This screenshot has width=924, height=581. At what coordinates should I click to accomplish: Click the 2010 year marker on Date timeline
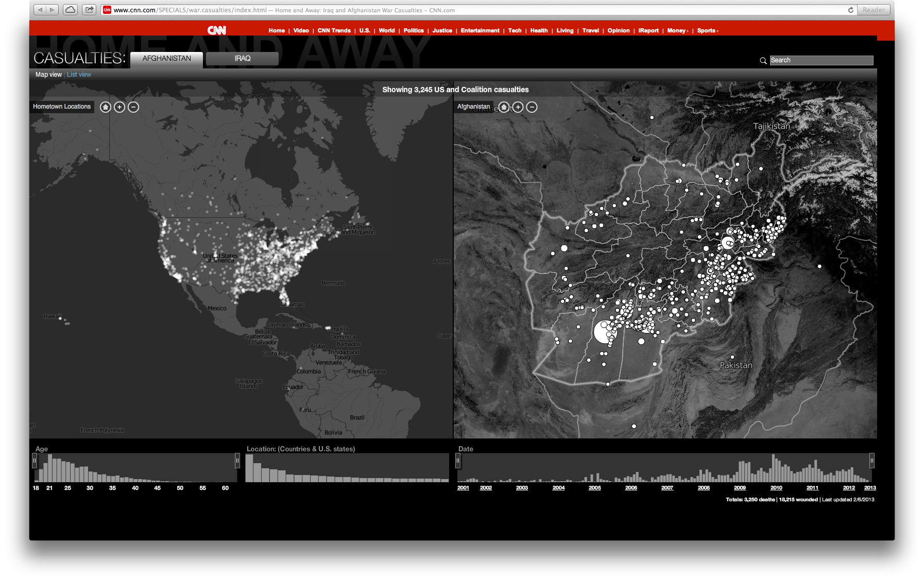[776, 488]
